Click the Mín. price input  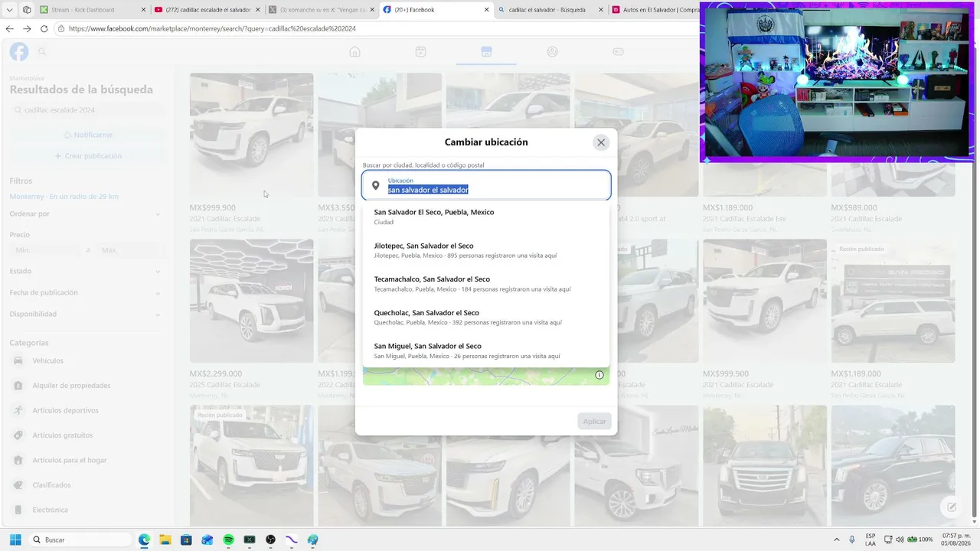[46, 250]
